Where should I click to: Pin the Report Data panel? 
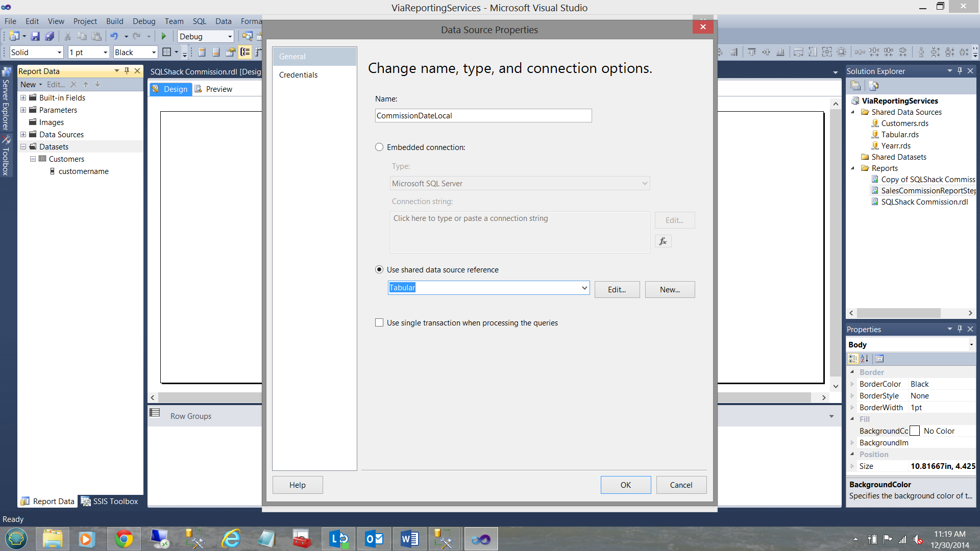[127, 71]
